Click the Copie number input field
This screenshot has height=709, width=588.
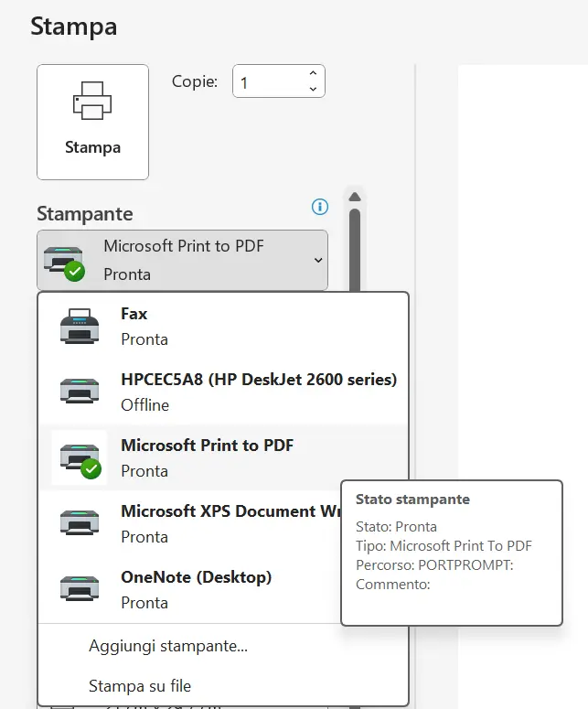point(278,81)
